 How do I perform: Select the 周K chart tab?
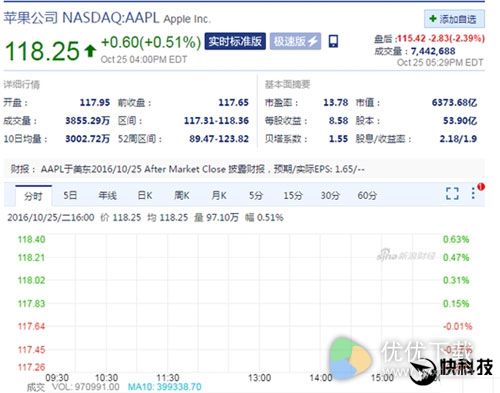coord(182,195)
